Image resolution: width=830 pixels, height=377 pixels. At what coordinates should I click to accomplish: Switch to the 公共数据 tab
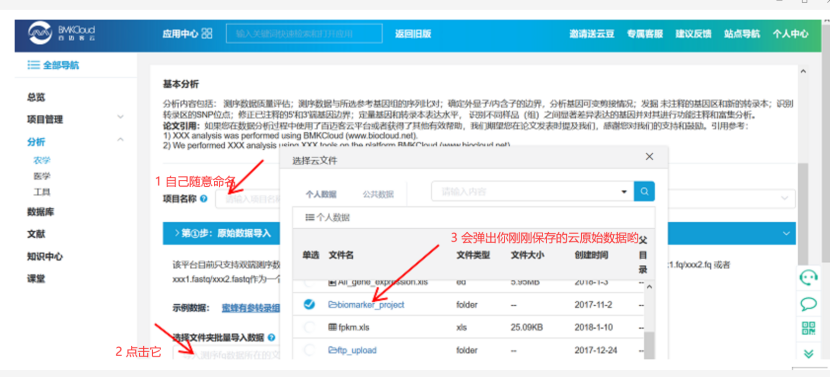coord(378,194)
